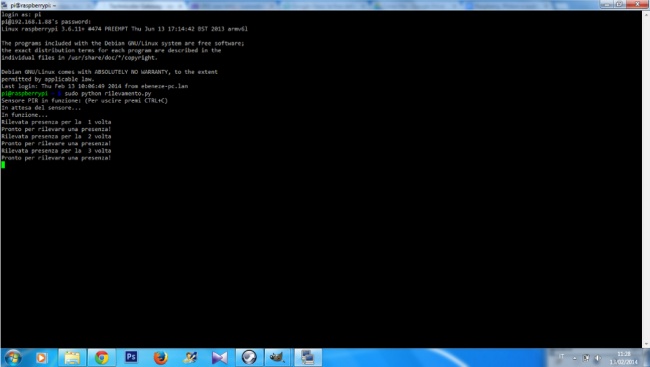The height and width of the screenshot is (367, 650).
Task: Open the volume control tray icon
Action: point(598,358)
